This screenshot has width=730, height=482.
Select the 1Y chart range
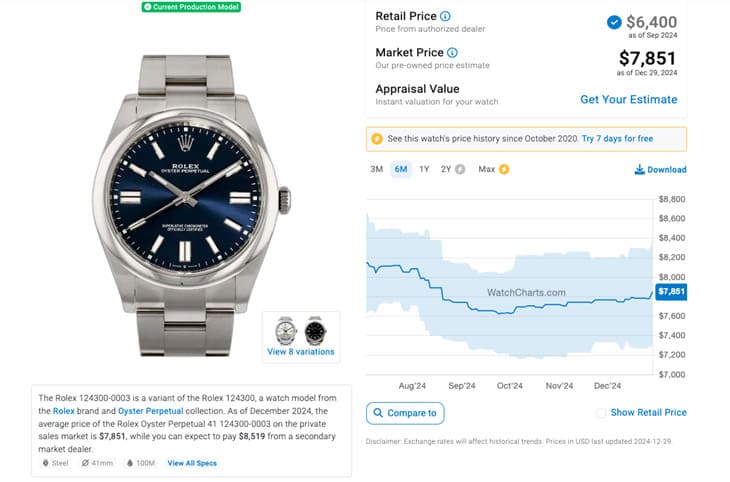(424, 169)
